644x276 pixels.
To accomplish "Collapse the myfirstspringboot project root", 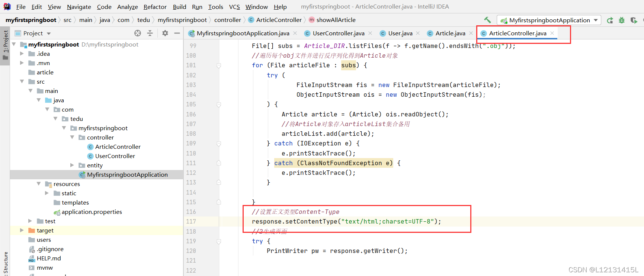I will 14,44.
